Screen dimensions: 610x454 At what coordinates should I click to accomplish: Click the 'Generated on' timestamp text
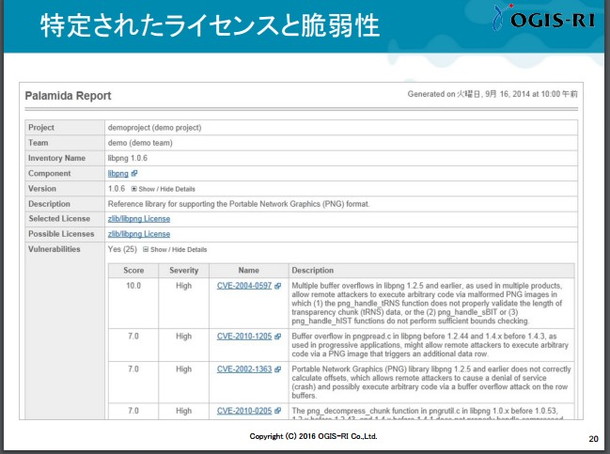(493, 94)
